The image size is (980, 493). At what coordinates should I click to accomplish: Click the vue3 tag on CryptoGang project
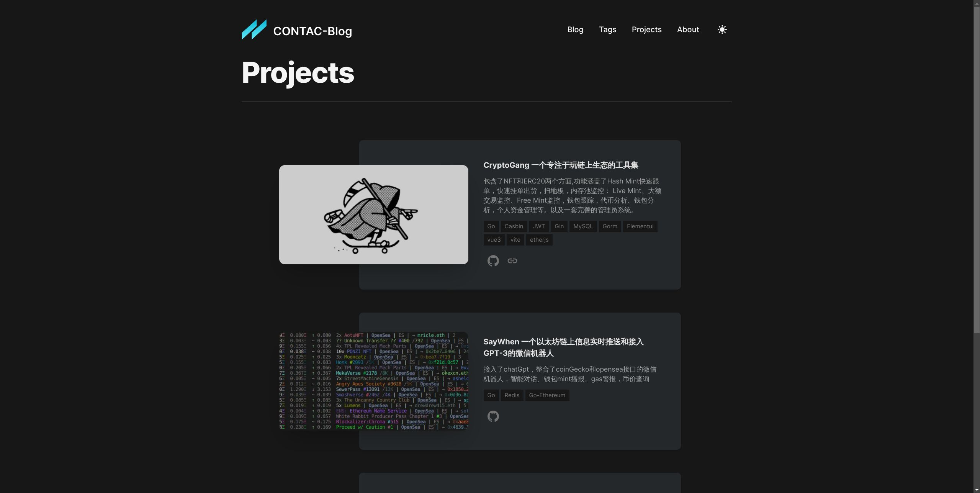[x=494, y=239]
